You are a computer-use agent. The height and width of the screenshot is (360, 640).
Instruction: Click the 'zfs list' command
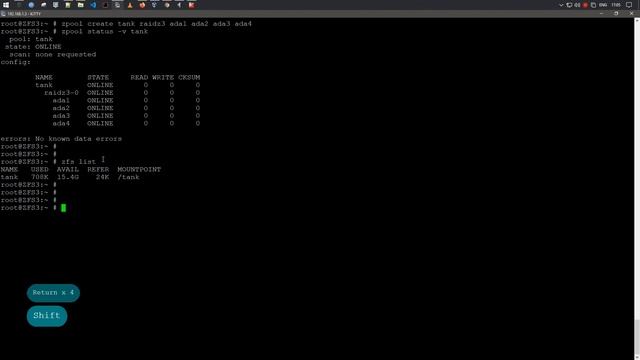[x=78, y=162]
